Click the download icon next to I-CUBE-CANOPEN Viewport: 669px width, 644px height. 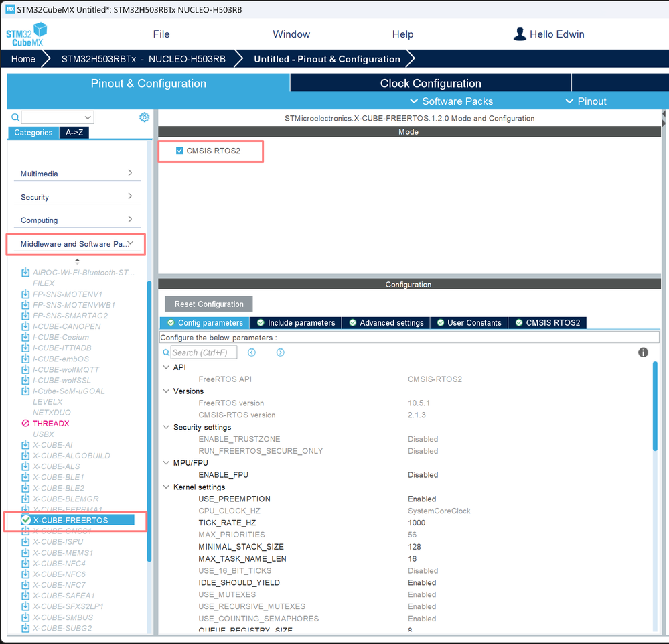[x=25, y=326]
